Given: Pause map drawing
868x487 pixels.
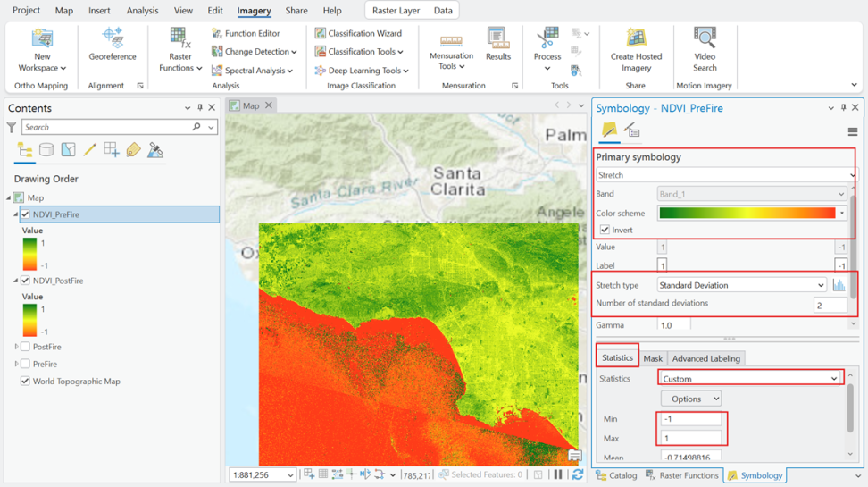Looking at the screenshot, I should [558, 474].
